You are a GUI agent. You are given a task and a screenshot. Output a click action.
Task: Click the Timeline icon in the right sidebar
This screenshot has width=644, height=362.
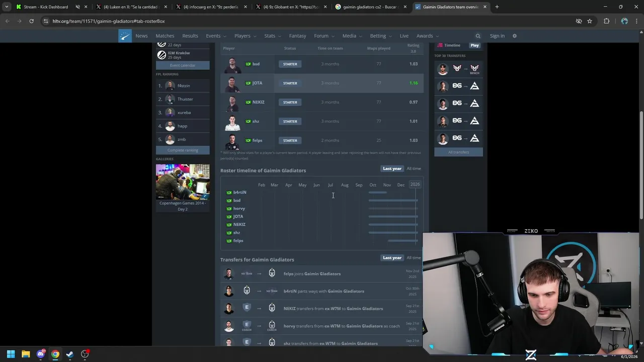[440, 45]
